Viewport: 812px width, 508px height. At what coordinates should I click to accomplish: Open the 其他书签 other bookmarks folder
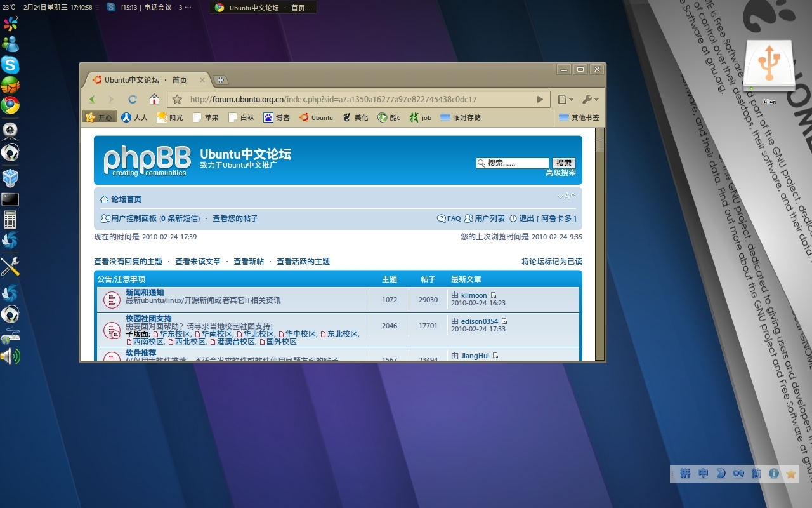(x=579, y=117)
